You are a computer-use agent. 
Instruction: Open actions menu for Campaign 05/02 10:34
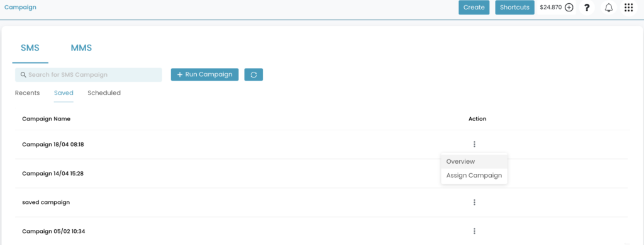(x=474, y=231)
